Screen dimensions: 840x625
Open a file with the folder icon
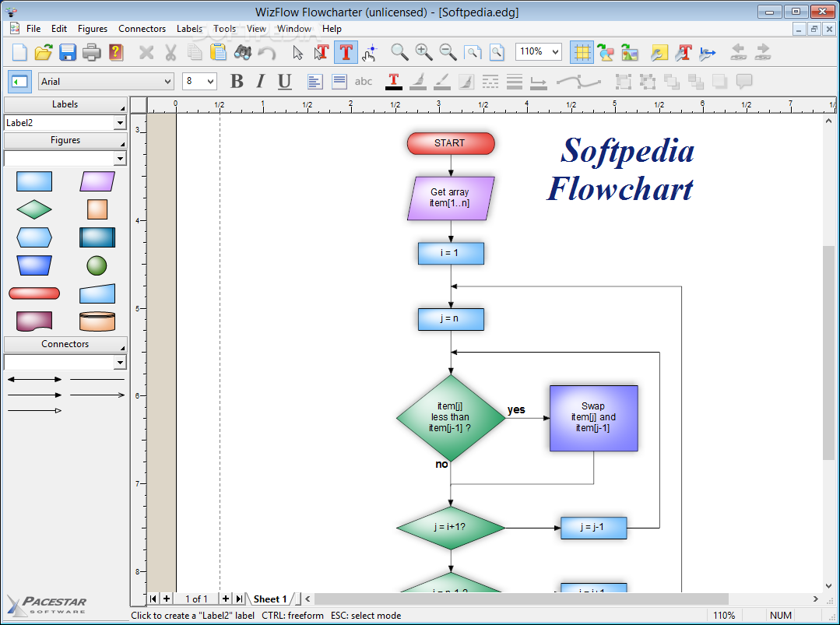tap(44, 52)
